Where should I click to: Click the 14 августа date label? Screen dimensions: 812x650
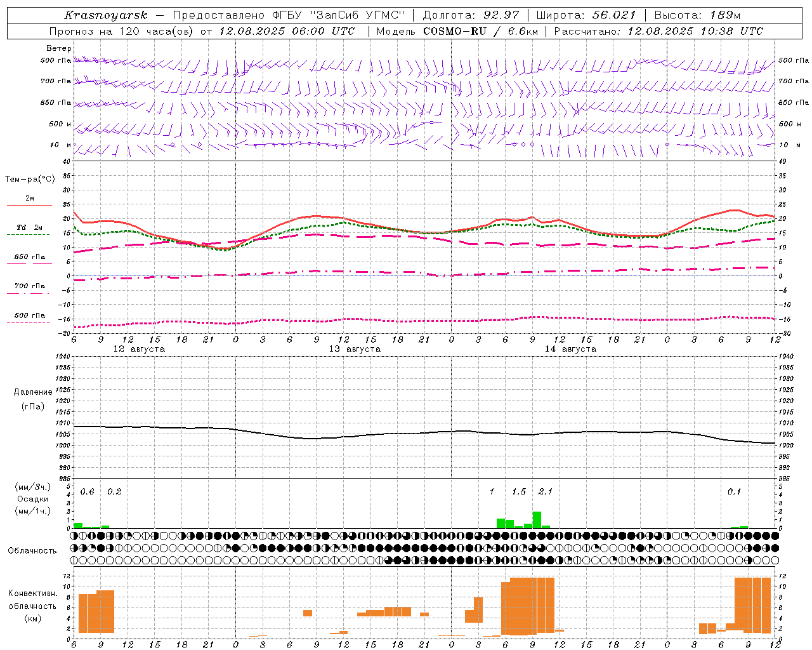pyautogui.click(x=570, y=349)
